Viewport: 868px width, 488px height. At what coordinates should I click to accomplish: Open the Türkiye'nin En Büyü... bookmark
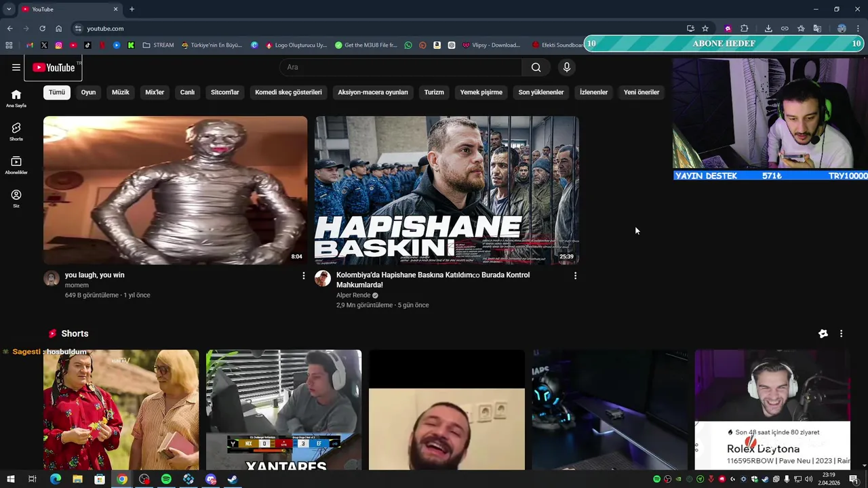click(212, 45)
